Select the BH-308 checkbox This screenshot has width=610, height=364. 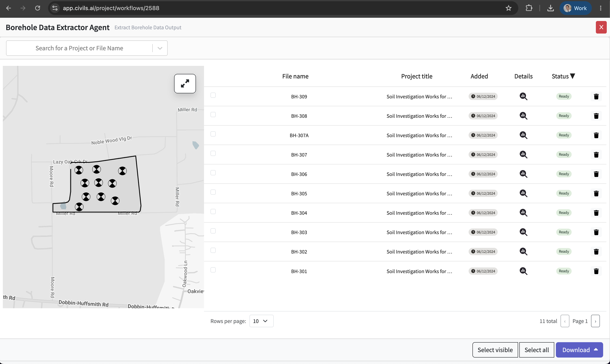213,115
